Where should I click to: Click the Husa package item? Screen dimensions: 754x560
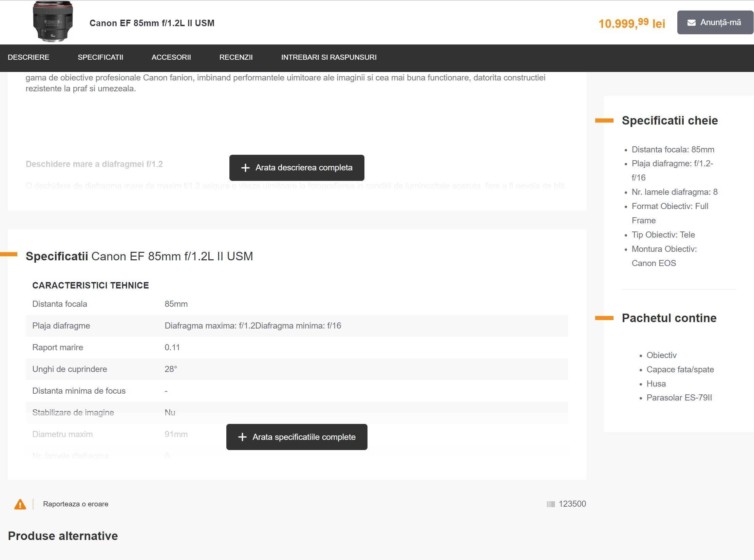[x=656, y=384]
